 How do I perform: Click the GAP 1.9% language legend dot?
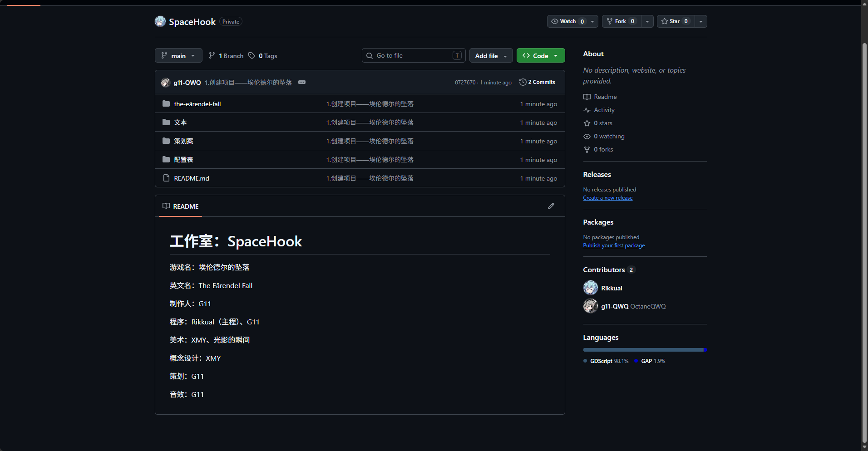636,361
